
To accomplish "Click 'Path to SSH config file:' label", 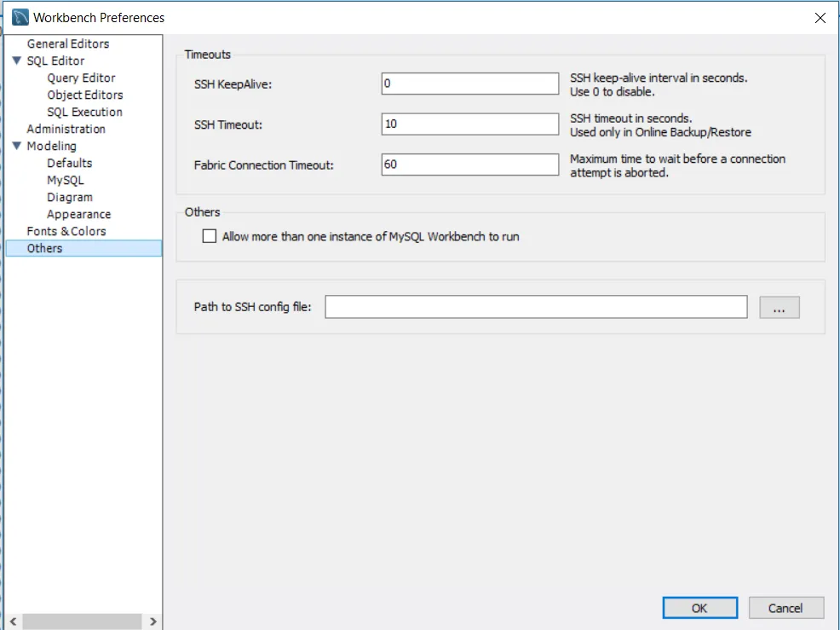I will point(252,307).
